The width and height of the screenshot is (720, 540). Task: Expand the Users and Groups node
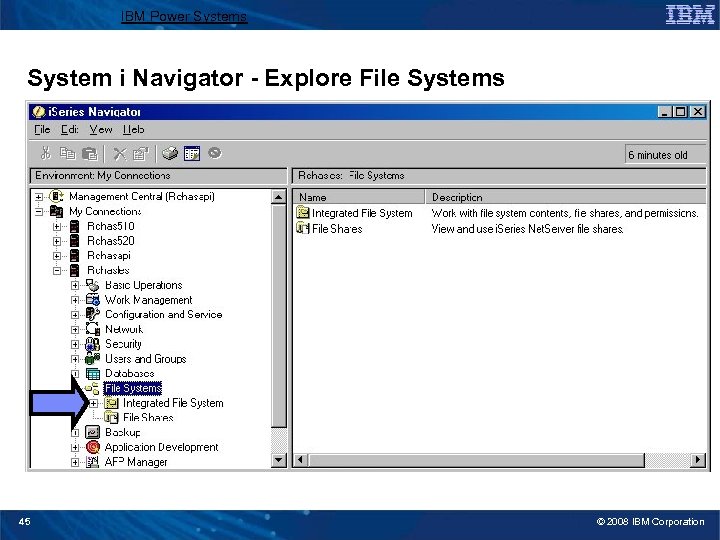pos(75,359)
